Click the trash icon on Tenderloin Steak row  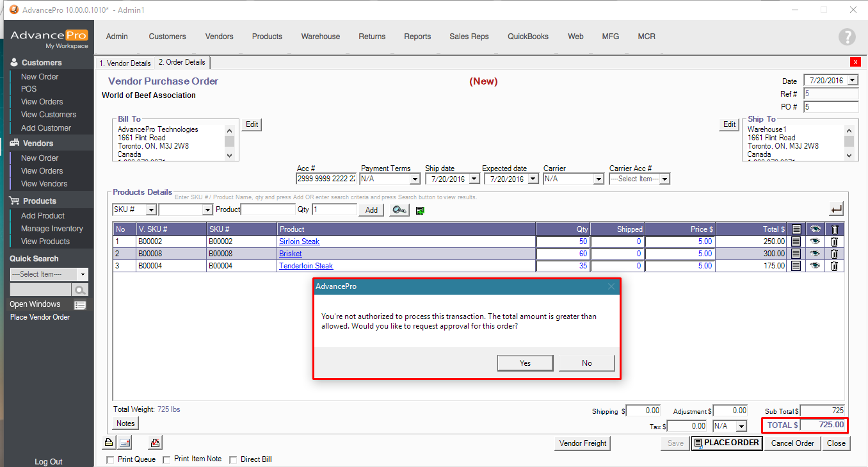click(x=834, y=266)
